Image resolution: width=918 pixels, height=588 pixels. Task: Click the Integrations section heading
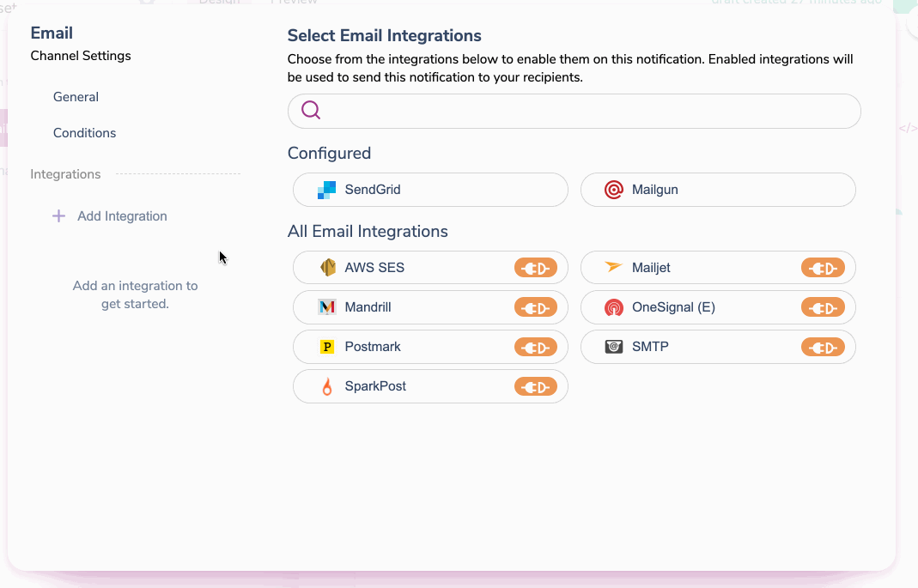click(x=65, y=174)
